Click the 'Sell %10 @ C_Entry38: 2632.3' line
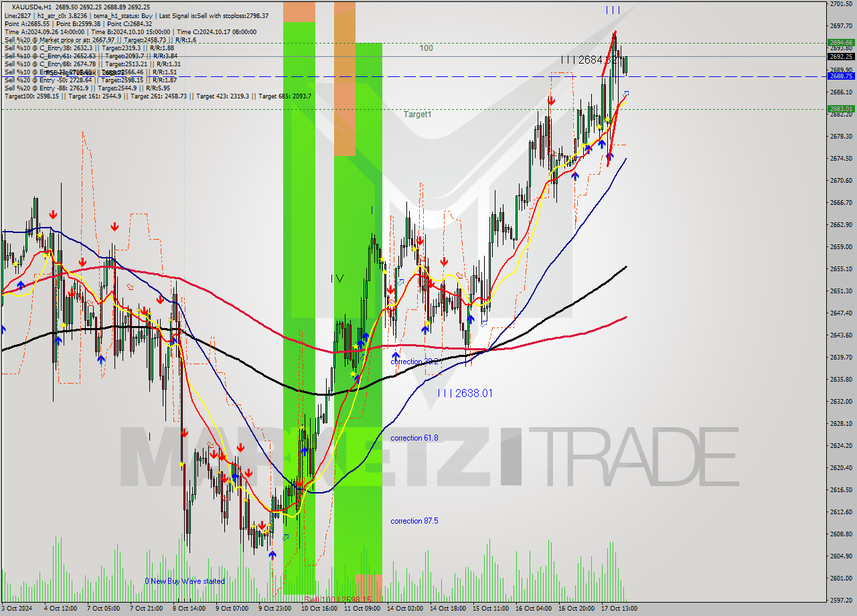This screenshot has height=616, width=857. pyautogui.click(x=89, y=48)
